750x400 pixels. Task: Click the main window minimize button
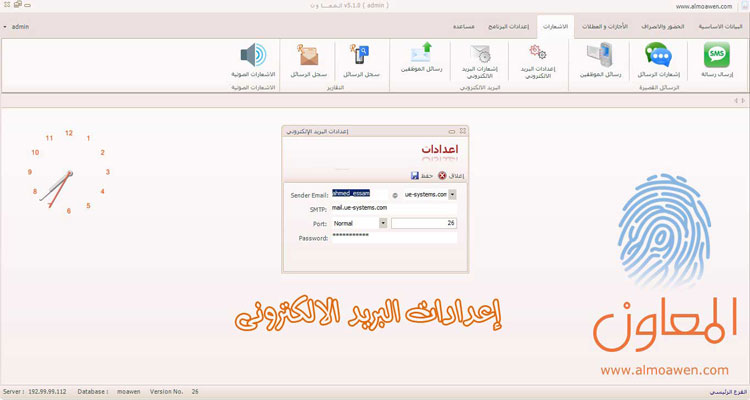point(28,5)
